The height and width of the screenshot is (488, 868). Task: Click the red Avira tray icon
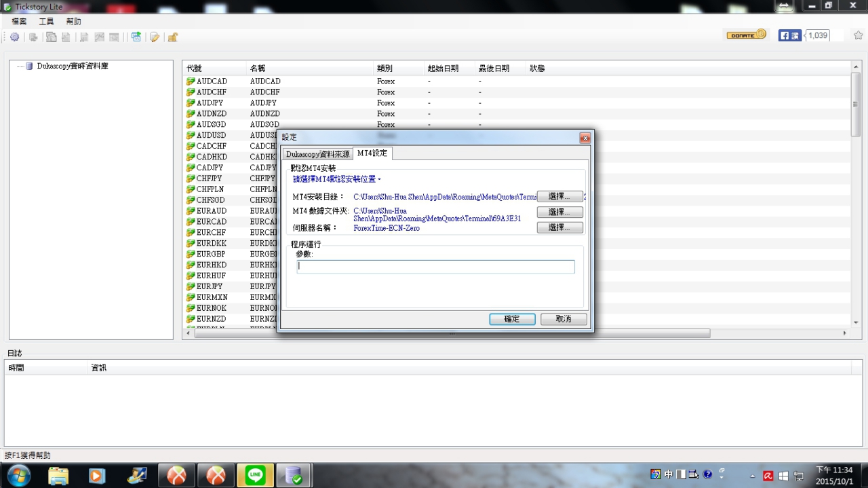pyautogui.click(x=768, y=476)
